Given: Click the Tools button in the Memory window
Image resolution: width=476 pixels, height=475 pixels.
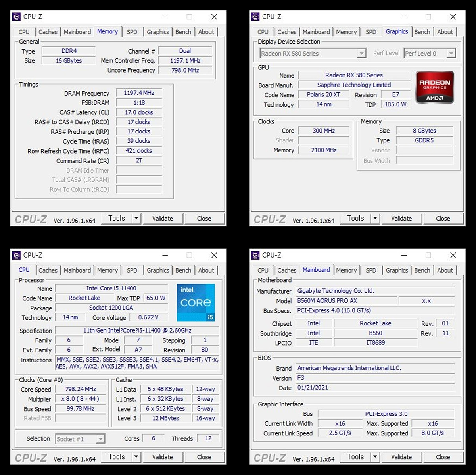Looking at the screenshot, I should click(x=117, y=218).
